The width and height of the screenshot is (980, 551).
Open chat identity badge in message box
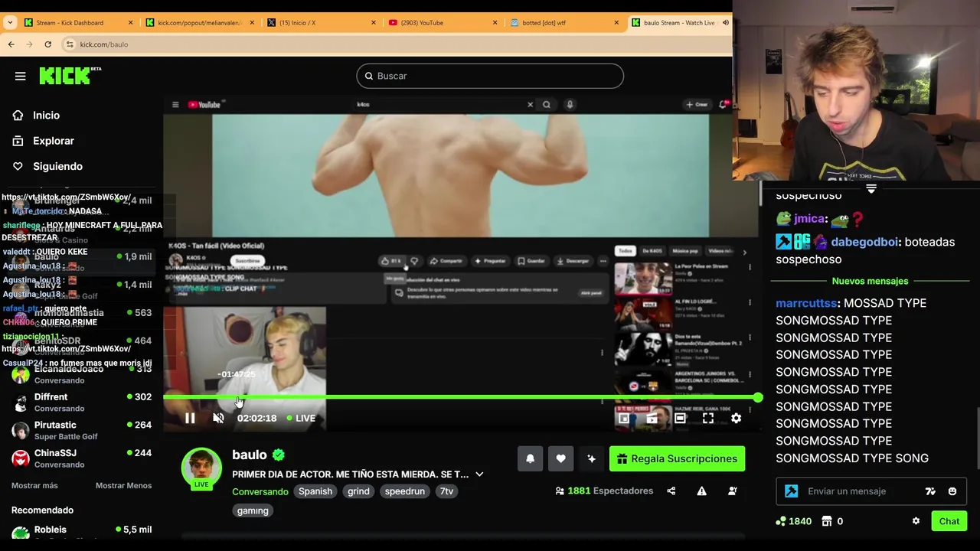(792, 491)
